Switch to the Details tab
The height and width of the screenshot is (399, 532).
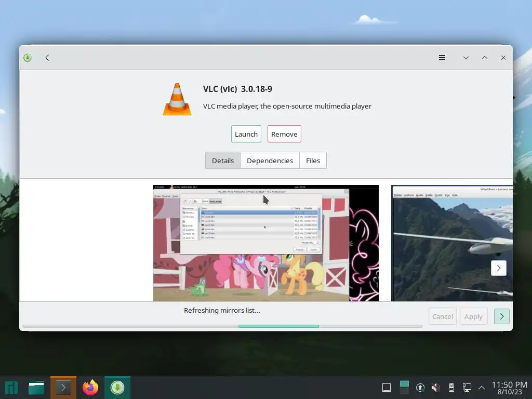(222, 161)
